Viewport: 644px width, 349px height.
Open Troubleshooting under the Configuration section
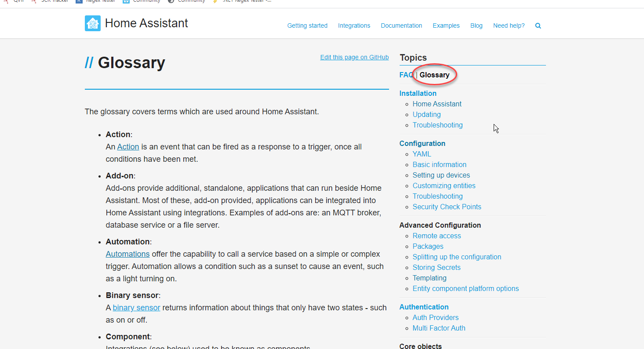438,196
